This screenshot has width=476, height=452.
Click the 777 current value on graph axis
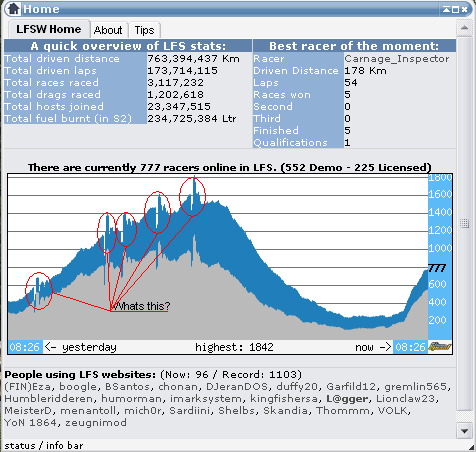(x=437, y=268)
